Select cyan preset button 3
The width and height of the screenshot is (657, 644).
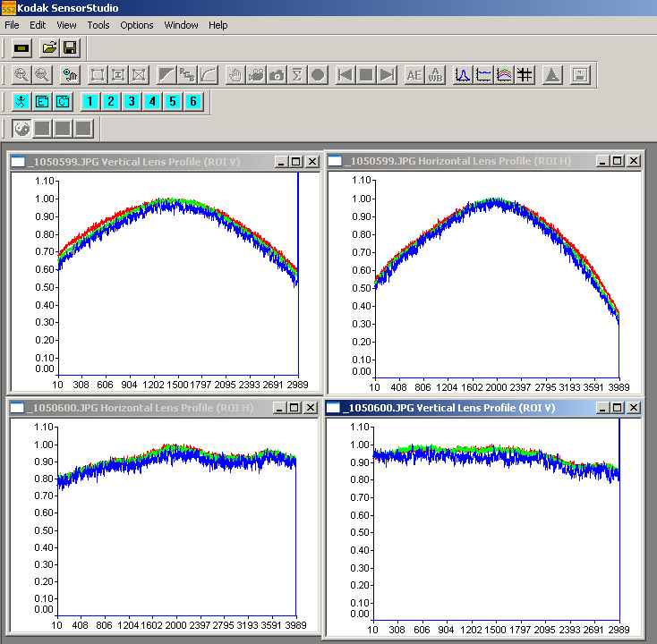[132, 102]
